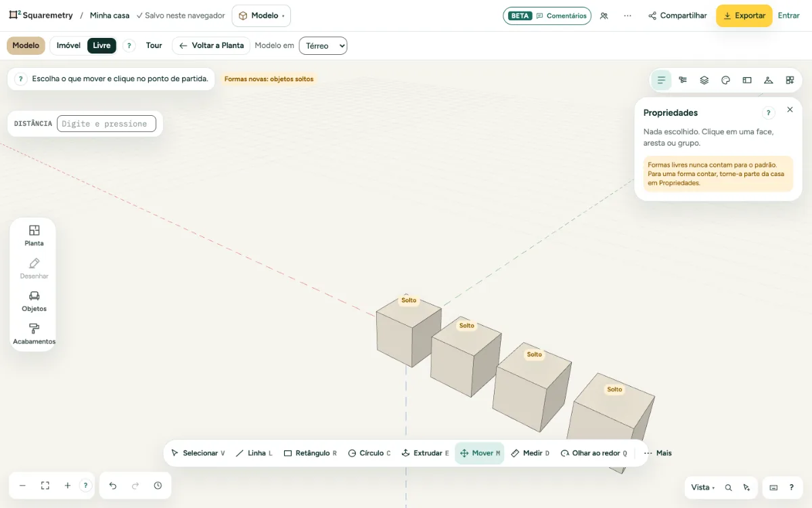The height and width of the screenshot is (508, 812).
Task: Click the Entrar link
Action: tap(789, 16)
